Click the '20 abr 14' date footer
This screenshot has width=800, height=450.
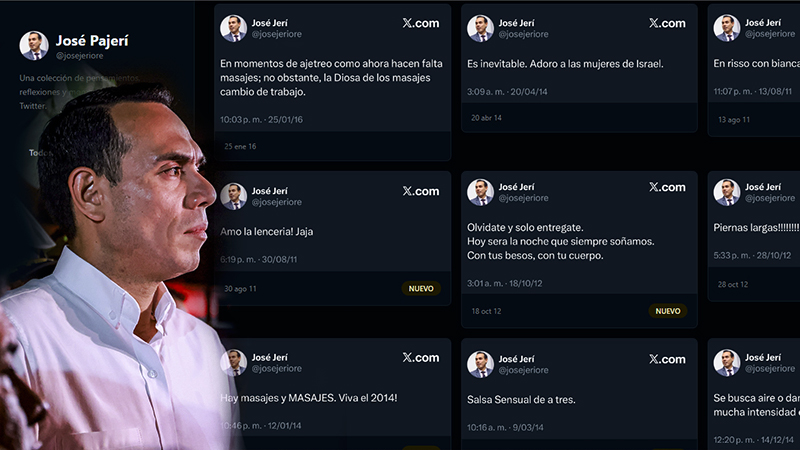tap(486, 117)
